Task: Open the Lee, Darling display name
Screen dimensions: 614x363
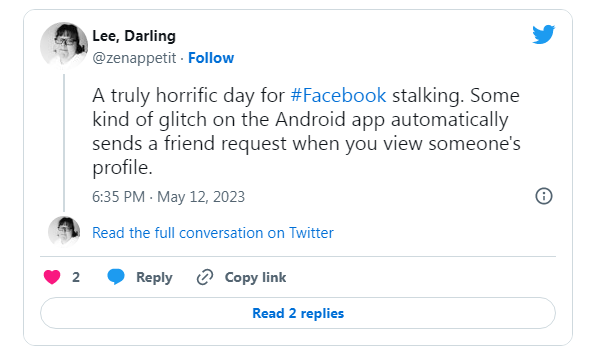Action: coord(134,36)
